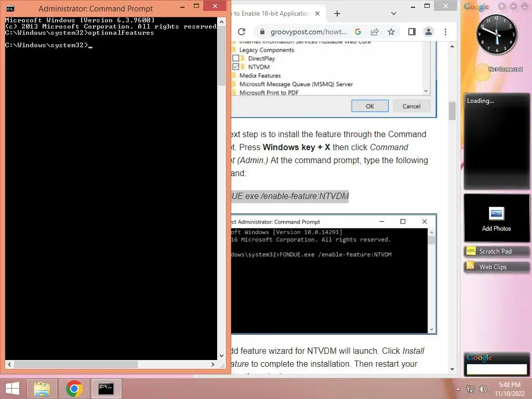Click the Cancel button in article image
This screenshot has height=399, width=532.
(x=411, y=106)
